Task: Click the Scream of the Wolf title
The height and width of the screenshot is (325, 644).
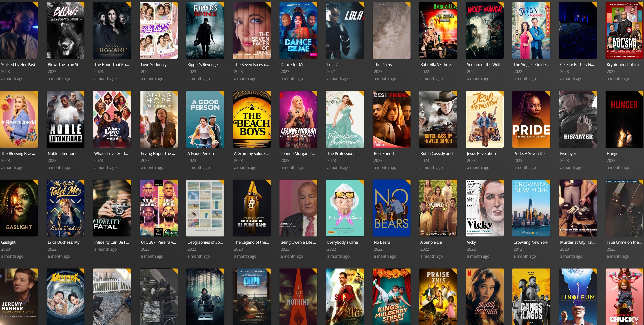Action: pos(483,64)
